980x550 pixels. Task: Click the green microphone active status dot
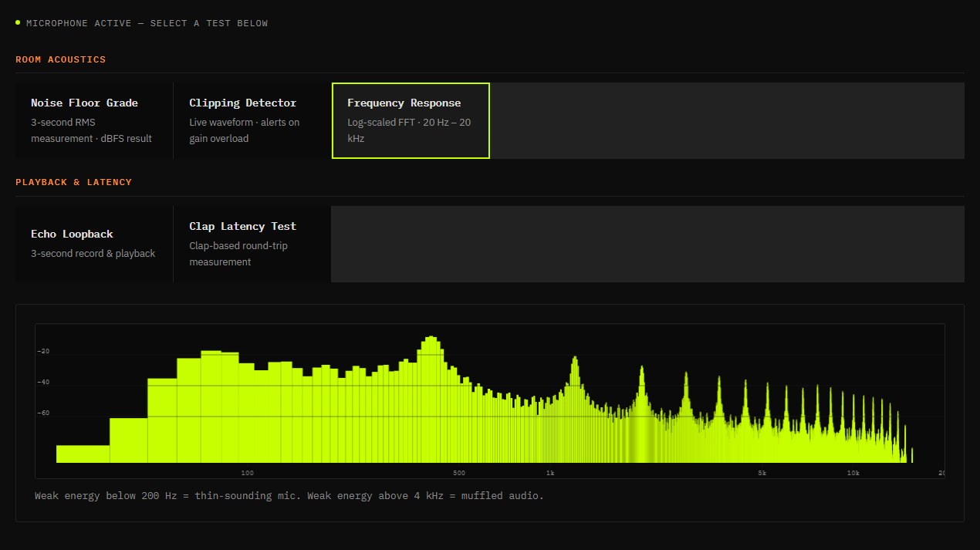coord(18,22)
